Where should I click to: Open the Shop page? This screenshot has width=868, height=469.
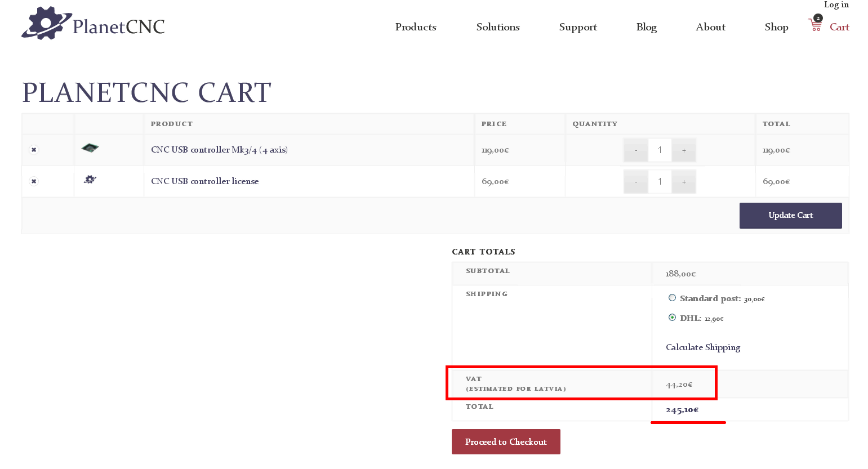point(776,27)
